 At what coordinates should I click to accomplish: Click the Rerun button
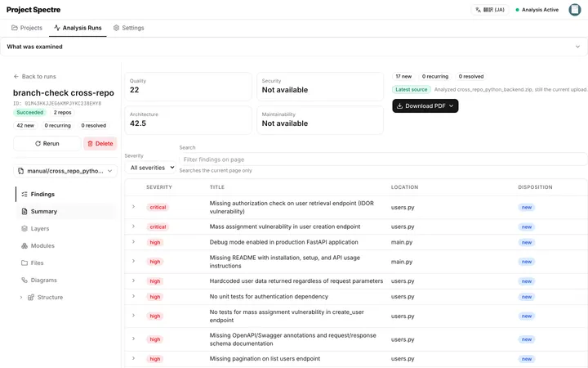47,143
